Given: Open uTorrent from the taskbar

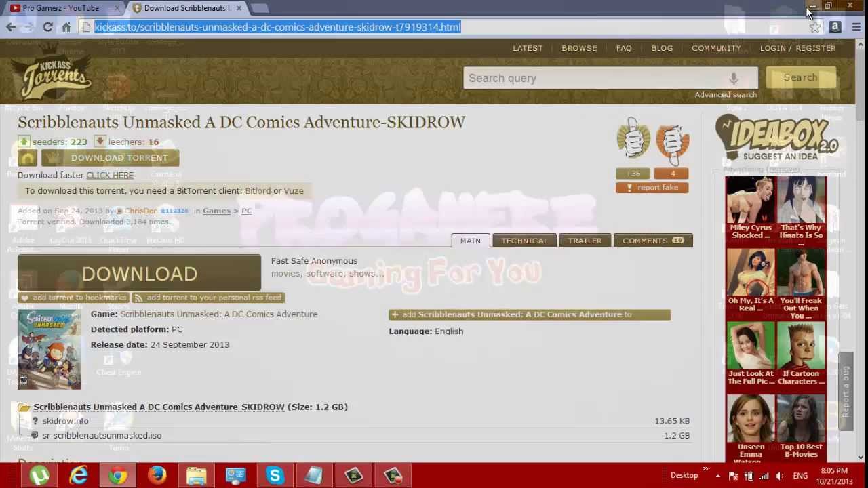Looking at the screenshot, I should (x=39, y=476).
